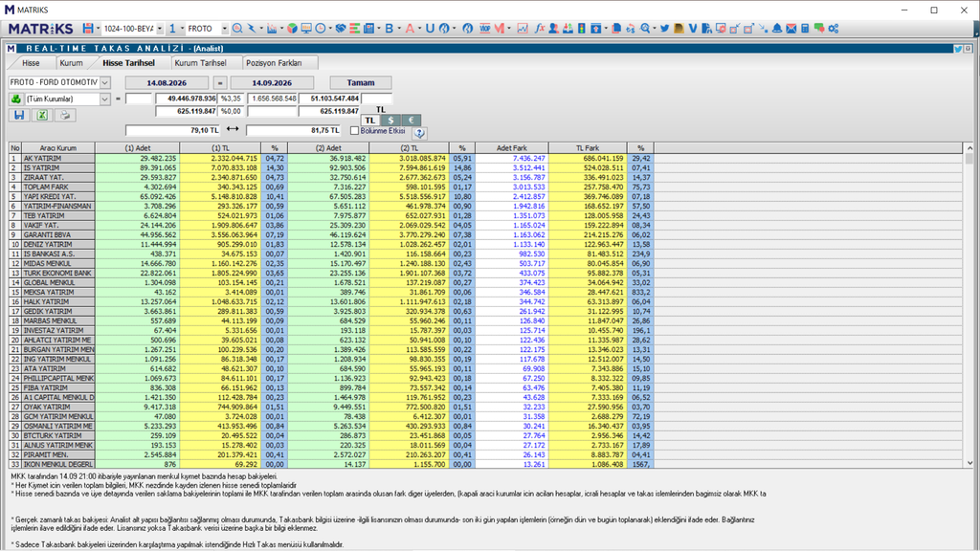Image resolution: width=980 pixels, height=551 pixels.
Task: Open the Pozisyon Farkları tab
Action: pyautogui.click(x=274, y=63)
